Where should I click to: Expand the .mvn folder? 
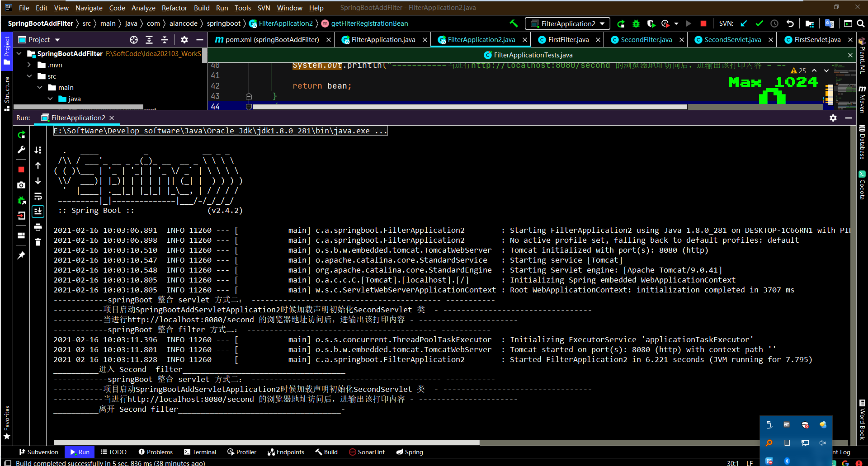point(29,65)
